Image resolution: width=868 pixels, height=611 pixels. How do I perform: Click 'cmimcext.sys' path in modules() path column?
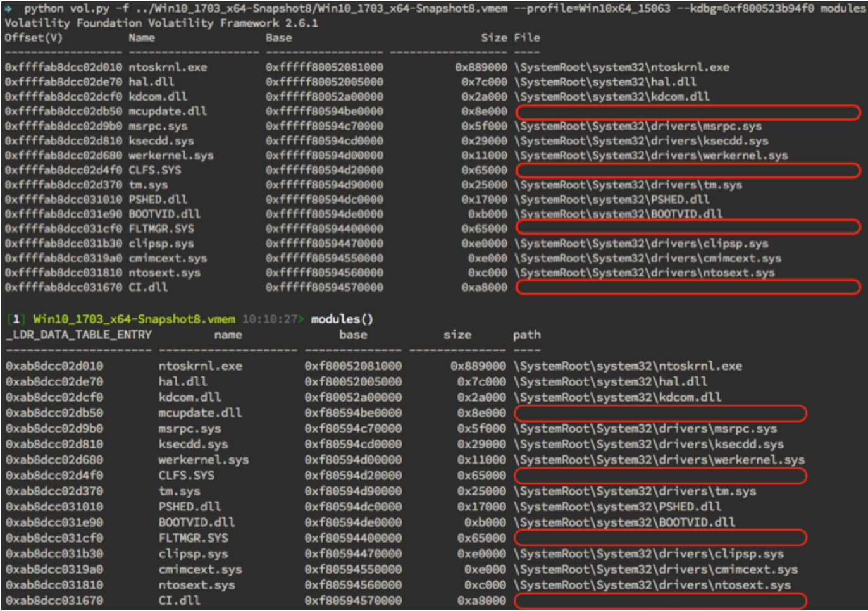pos(656,569)
